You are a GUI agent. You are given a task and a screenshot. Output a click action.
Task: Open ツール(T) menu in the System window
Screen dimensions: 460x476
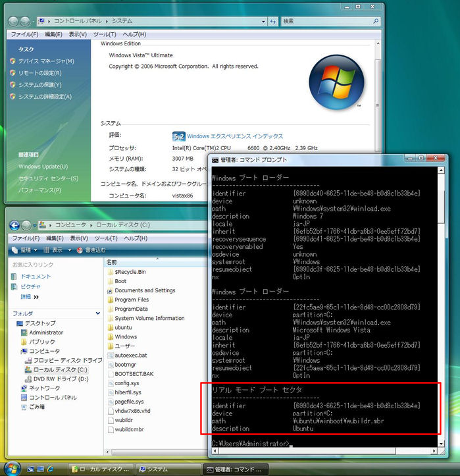(x=105, y=34)
